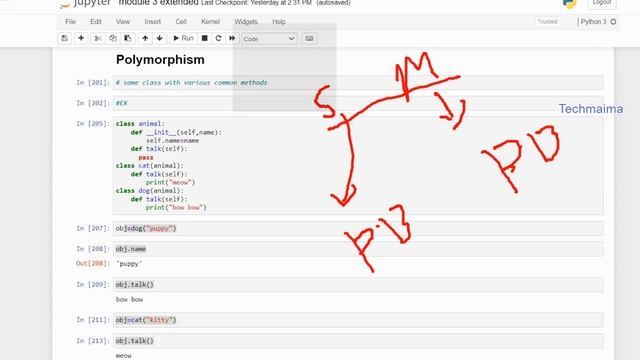Click the obj=dog("puppy") cell

358,229
